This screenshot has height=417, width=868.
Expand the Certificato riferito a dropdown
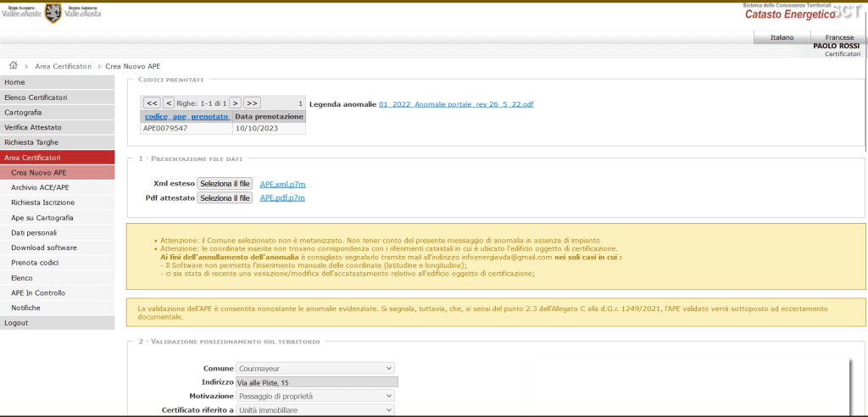(315, 410)
